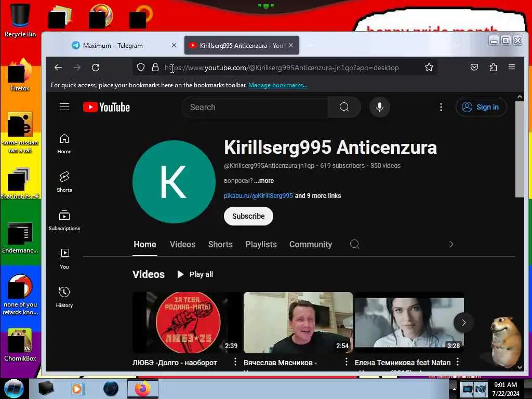532x399 pixels.
Task: Click the search magnifier button on YouTube
Action: click(x=344, y=107)
